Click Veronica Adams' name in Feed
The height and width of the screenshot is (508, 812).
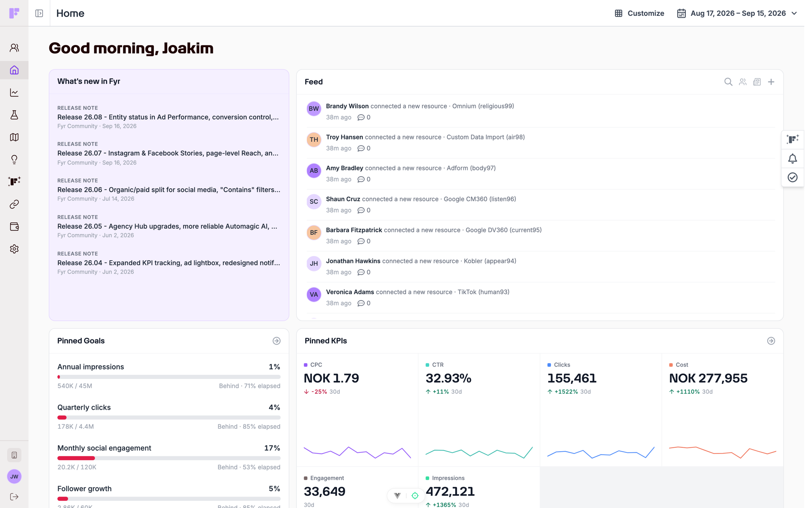tap(350, 292)
